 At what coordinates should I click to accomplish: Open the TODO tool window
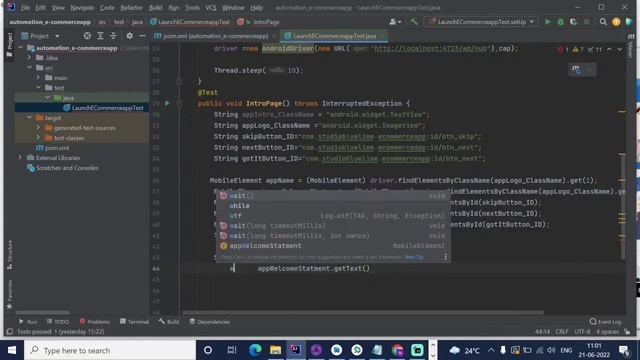[x=58, y=322]
